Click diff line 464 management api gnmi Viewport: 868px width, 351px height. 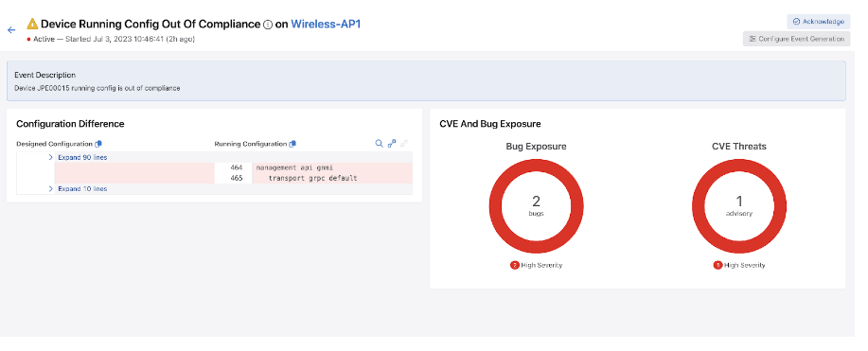313,167
